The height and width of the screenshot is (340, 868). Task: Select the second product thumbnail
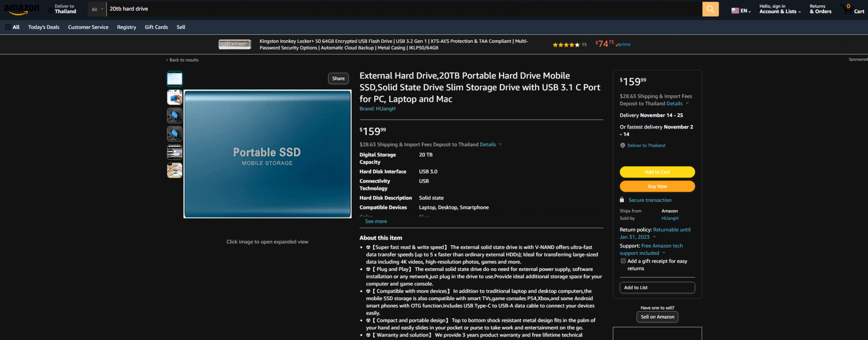click(x=175, y=97)
